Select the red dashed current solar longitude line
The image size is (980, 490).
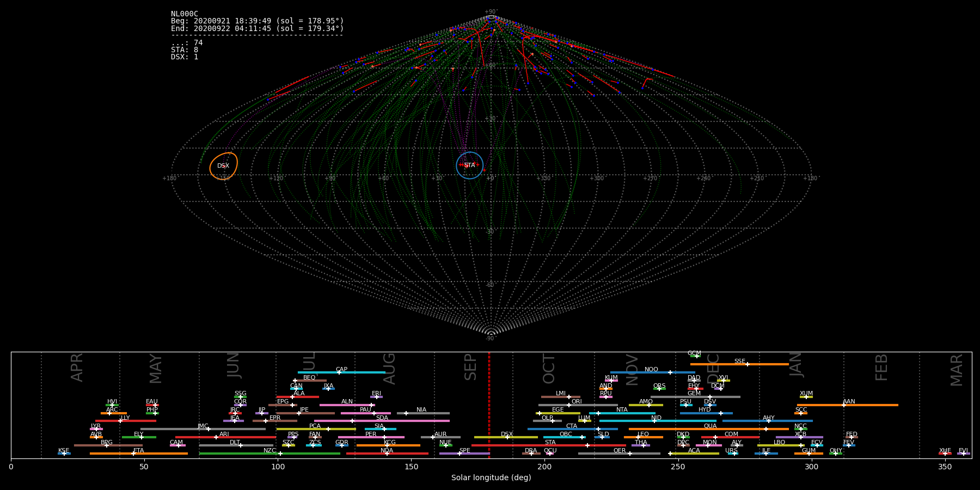pos(489,405)
